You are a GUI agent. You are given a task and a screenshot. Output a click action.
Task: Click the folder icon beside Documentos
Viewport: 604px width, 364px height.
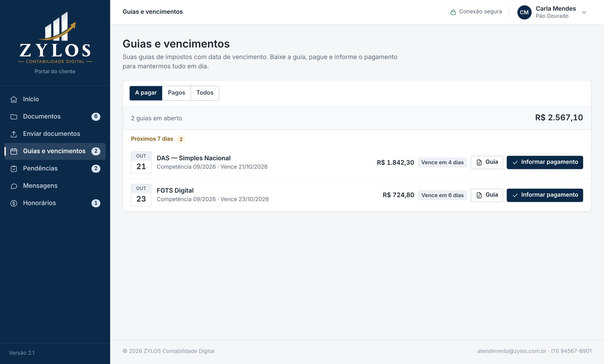point(14,117)
